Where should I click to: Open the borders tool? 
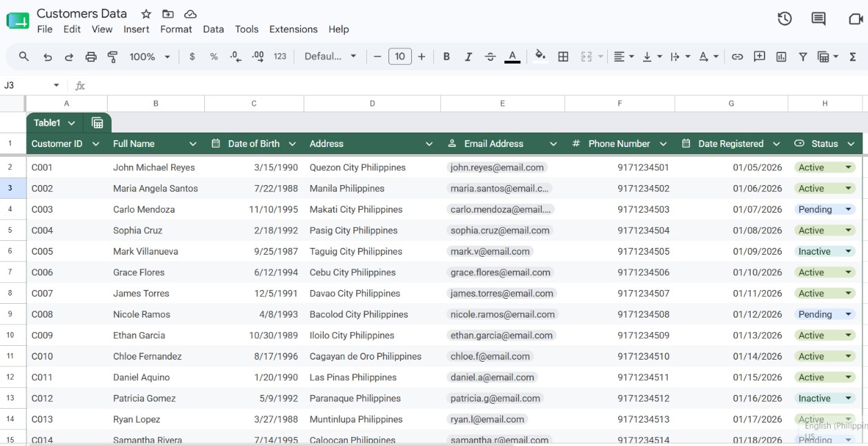(563, 57)
